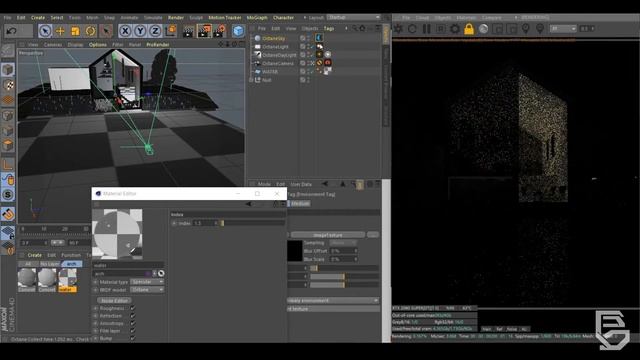Toggle the Reflection channel checkbox
640x360 pixels.
[x=133, y=316]
